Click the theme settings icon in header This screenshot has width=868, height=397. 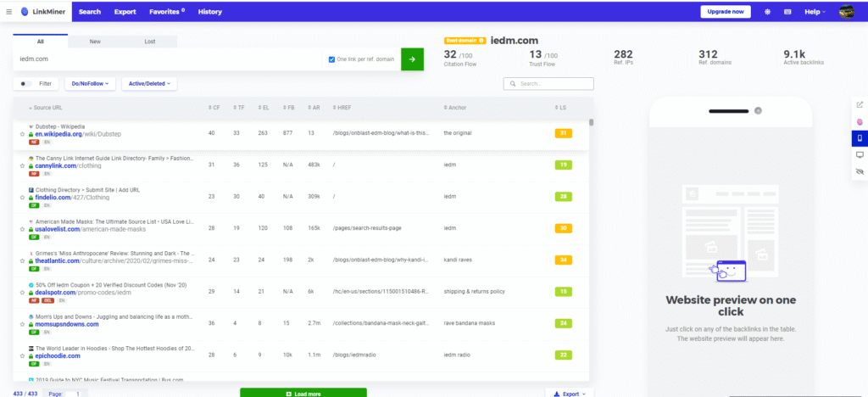click(x=767, y=12)
